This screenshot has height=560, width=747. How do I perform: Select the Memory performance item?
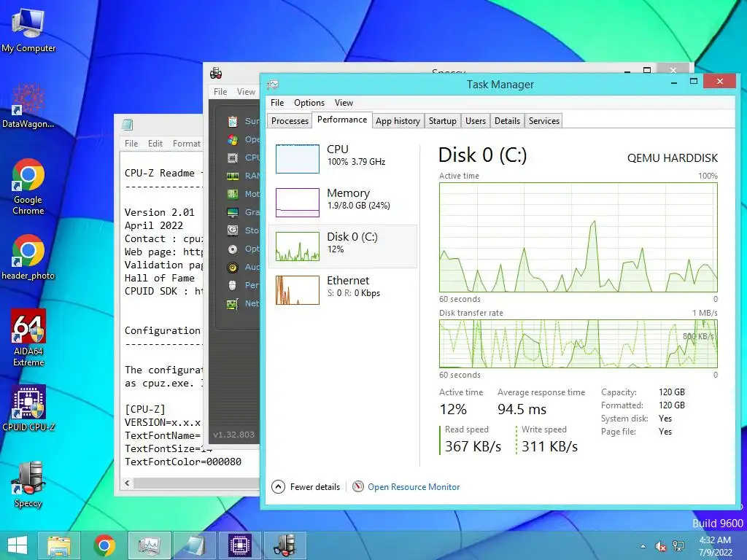343,203
